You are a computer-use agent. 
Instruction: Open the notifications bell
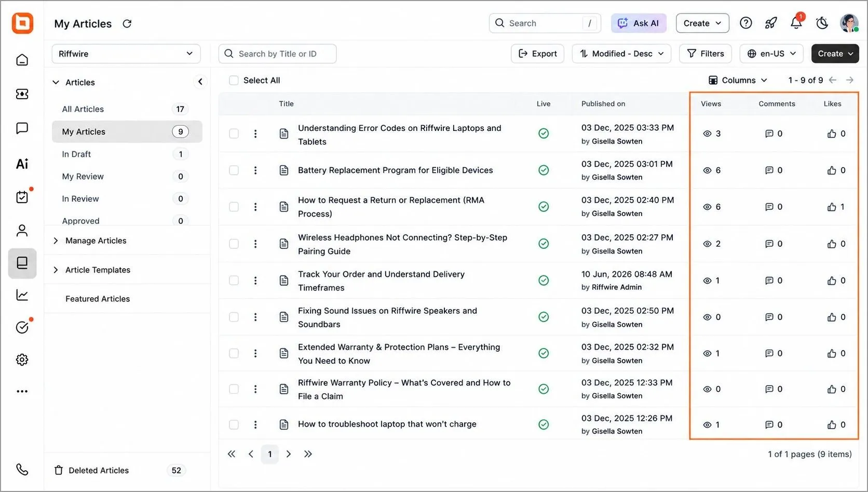click(796, 23)
